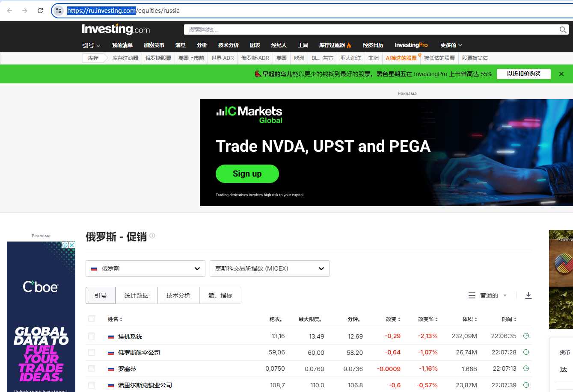573x392 pixels.
Task: Click the info icon beside 俄罗斯 - 促销
Action: point(152,236)
